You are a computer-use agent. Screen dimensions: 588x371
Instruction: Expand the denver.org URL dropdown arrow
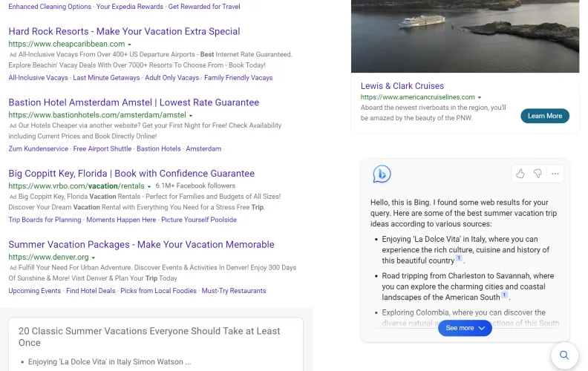tap(94, 257)
